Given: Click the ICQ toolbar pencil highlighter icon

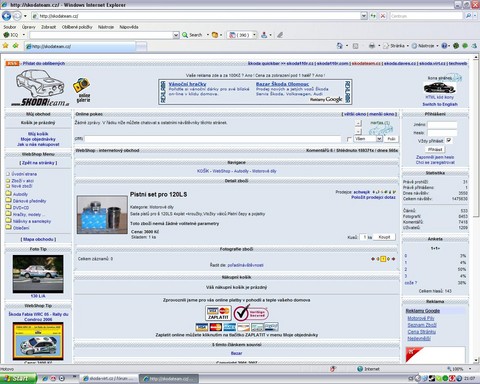Looking at the screenshot, I should click(280, 35).
